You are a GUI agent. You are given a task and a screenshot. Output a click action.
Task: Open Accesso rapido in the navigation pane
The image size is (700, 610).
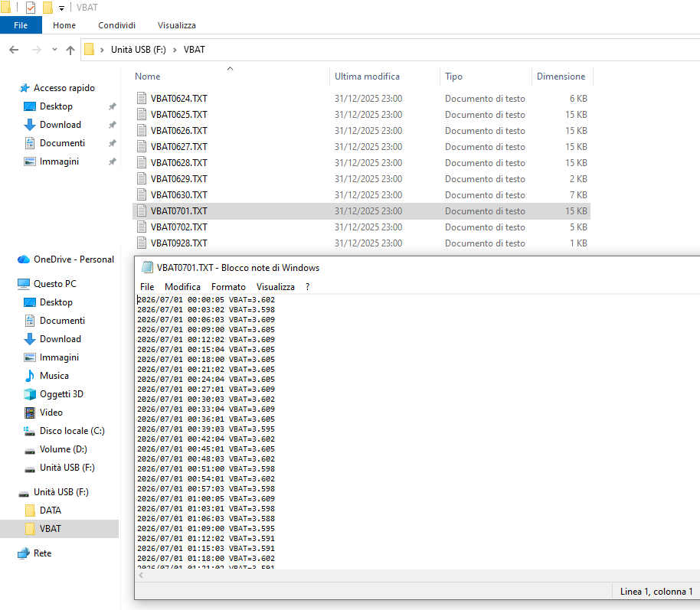(64, 88)
